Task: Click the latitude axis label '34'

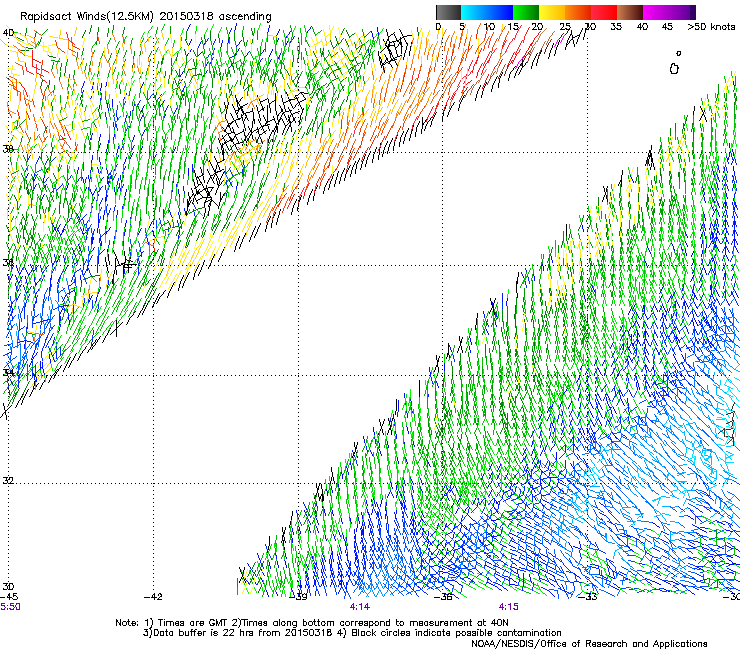Action: tap(8, 373)
